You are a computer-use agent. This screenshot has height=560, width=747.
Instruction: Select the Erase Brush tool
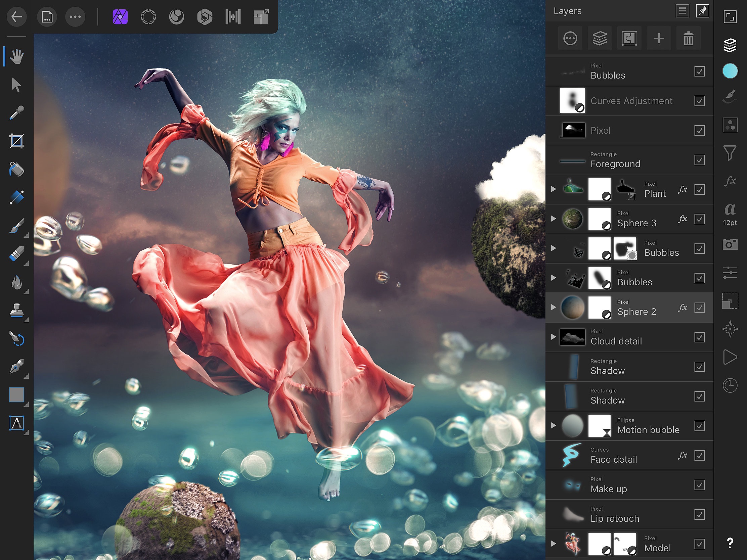click(16, 254)
